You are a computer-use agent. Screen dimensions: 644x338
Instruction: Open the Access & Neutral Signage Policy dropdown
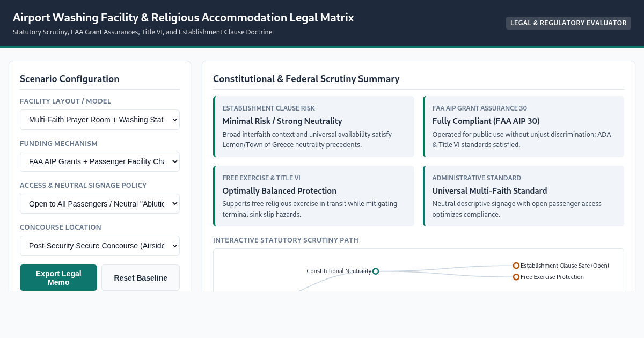click(100, 203)
